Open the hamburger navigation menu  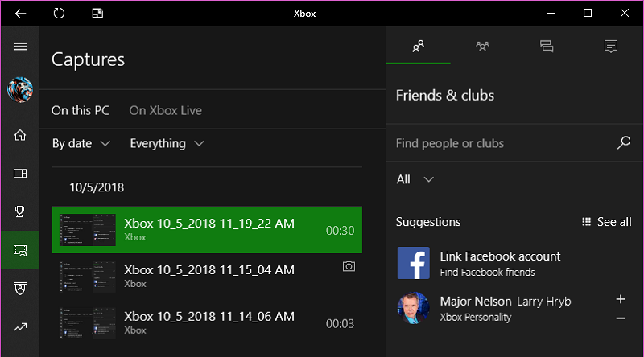click(x=20, y=47)
